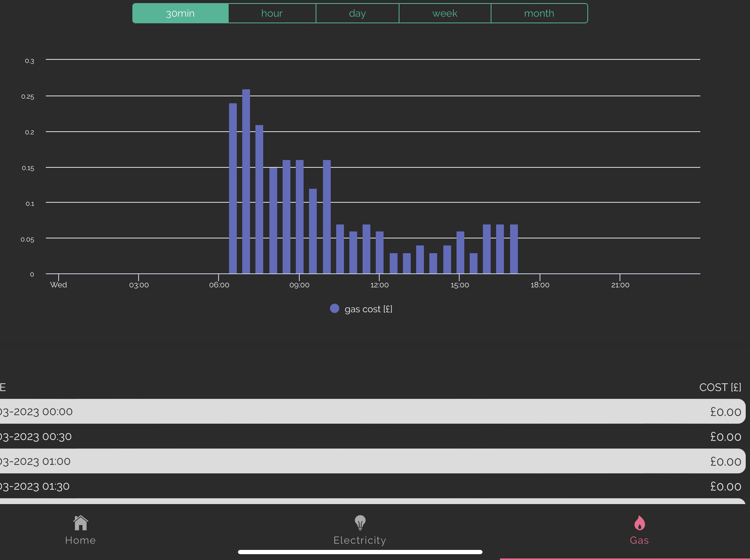The width and height of the screenshot is (750, 560).
Task: Click the last bar before 18:00
Action: [x=514, y=249]
